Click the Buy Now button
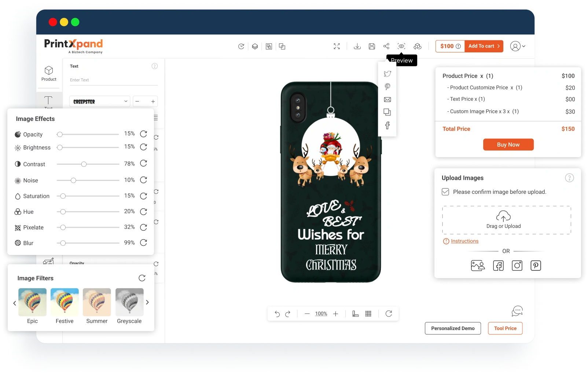The width and height of the screenshot is (588, 374). coord(508,145)
